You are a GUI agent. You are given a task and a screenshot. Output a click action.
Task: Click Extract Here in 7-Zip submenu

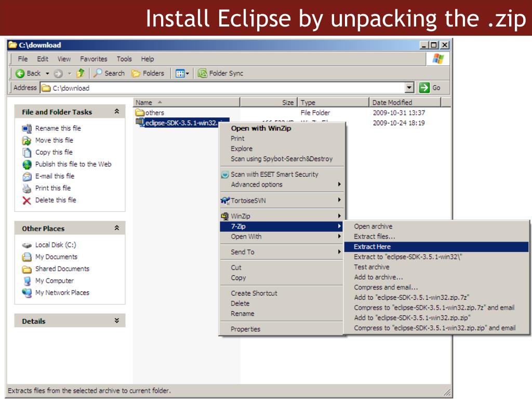pyautogui.click(x=436, y=247)
